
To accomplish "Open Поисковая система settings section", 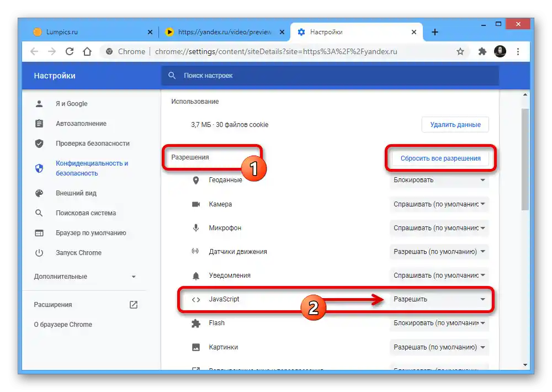I will coord(86,213).
